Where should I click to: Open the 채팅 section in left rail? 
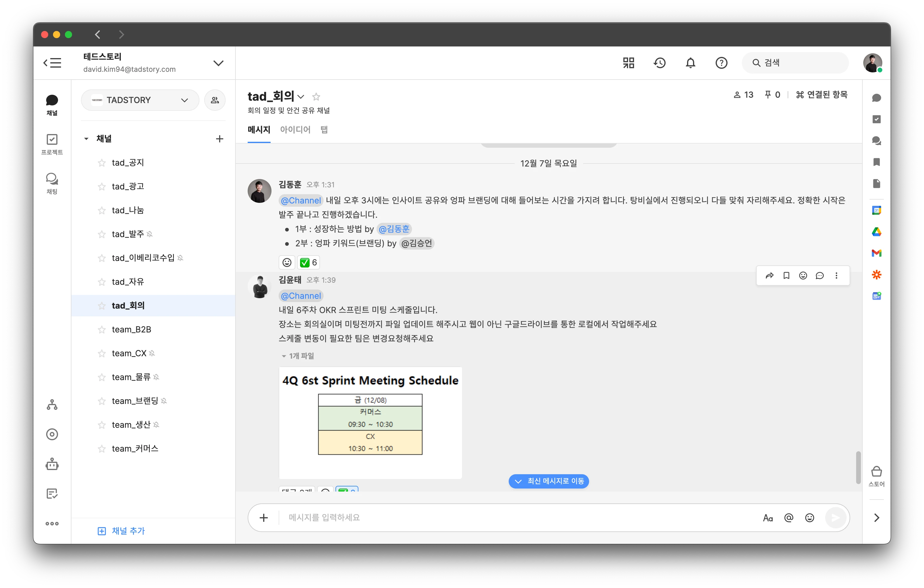52,183
